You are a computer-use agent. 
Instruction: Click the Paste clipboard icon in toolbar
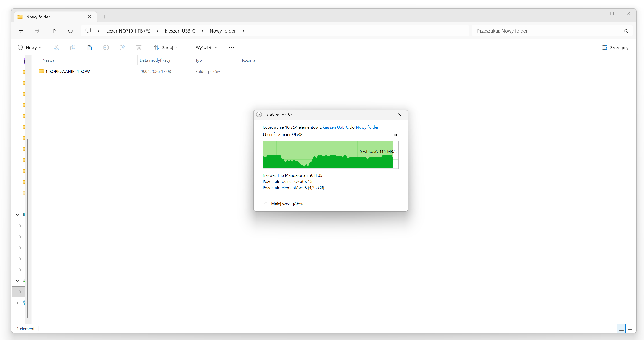(x=89, y=47)
